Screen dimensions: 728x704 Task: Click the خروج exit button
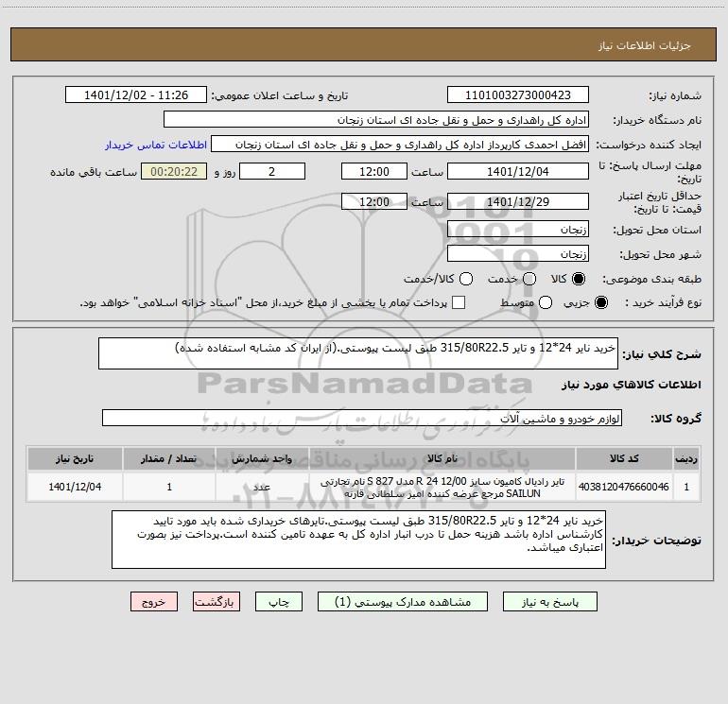pos(154,602)
